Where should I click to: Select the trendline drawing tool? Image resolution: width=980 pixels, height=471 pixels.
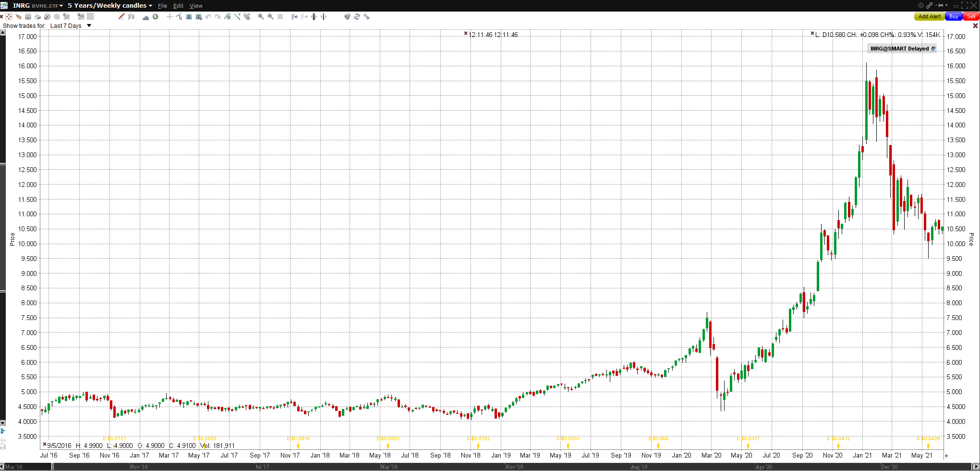pyautogui.click(x=237, y=16)
